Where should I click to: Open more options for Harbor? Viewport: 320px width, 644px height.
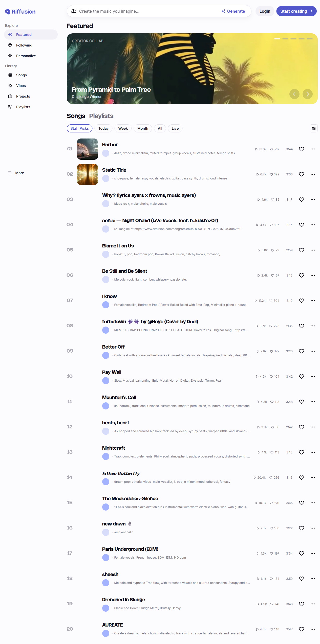313,149
